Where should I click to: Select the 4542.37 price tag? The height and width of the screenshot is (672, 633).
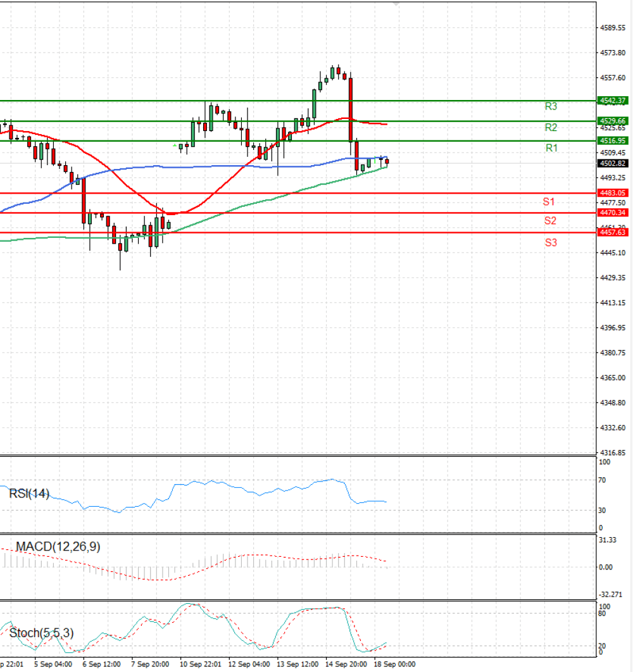coord(613,101)
